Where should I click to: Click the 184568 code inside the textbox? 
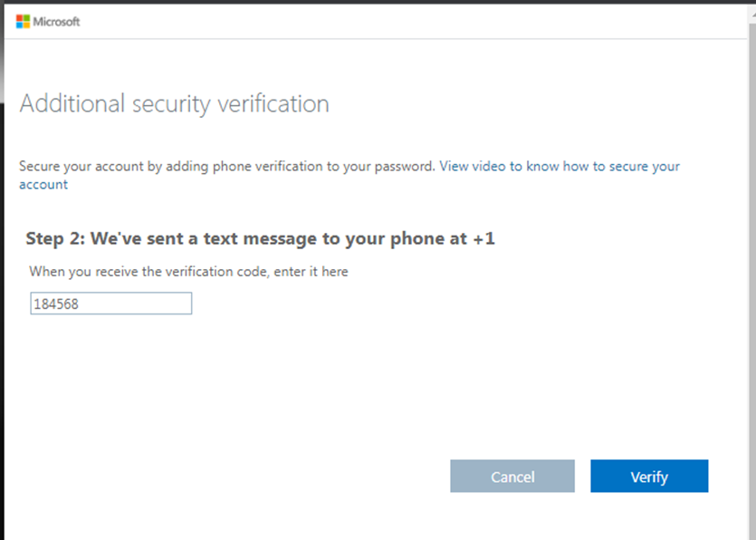(55, 304)
